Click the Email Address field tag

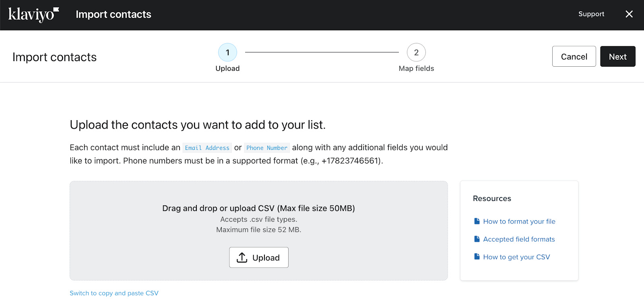pos(207,148)
